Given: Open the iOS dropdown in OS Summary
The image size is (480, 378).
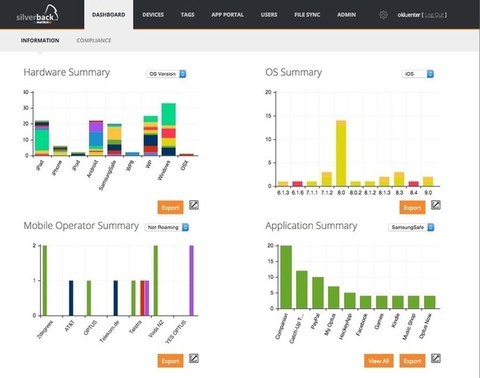Looking at the screenshot, I should 418,74.
